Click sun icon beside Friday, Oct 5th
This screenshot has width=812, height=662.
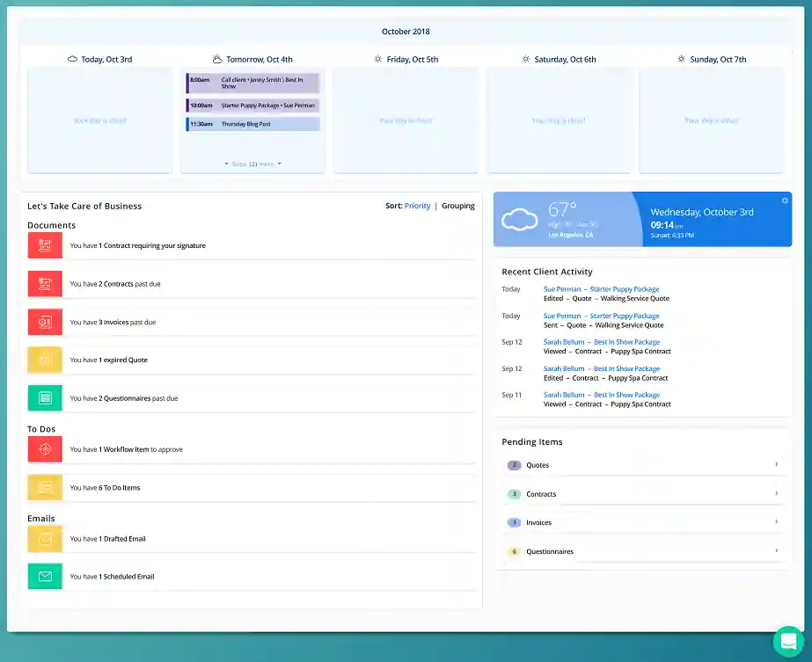[378, 59]
